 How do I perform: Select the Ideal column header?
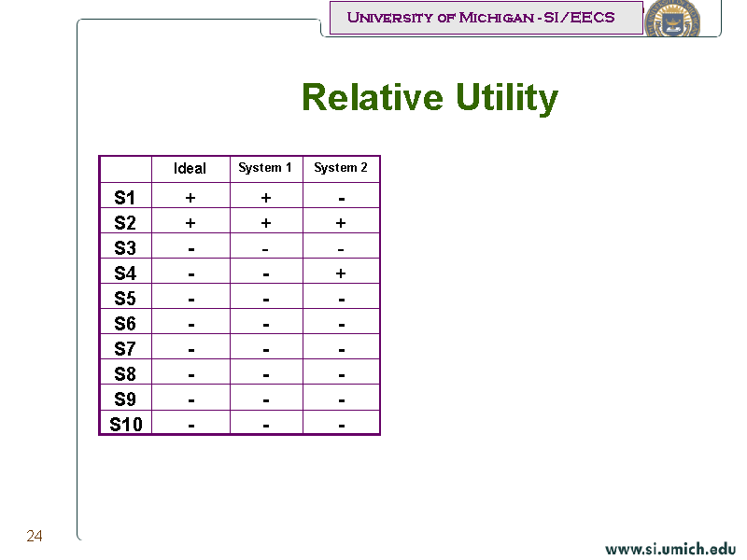190,168
